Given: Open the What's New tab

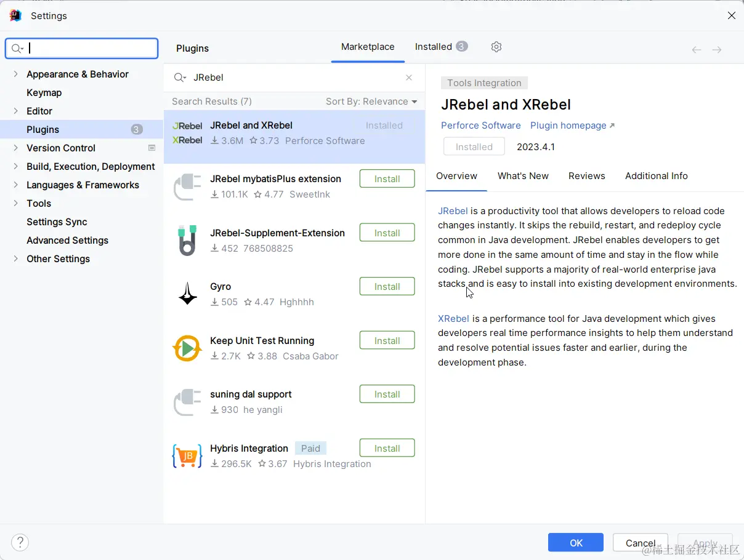Looking at the screenshot, I should [523, 176].
